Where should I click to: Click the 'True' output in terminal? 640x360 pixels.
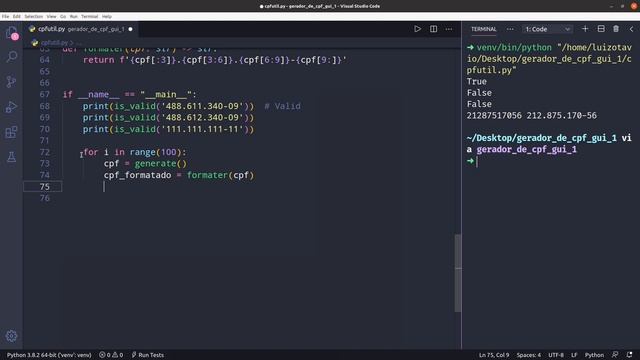(477, 82)
